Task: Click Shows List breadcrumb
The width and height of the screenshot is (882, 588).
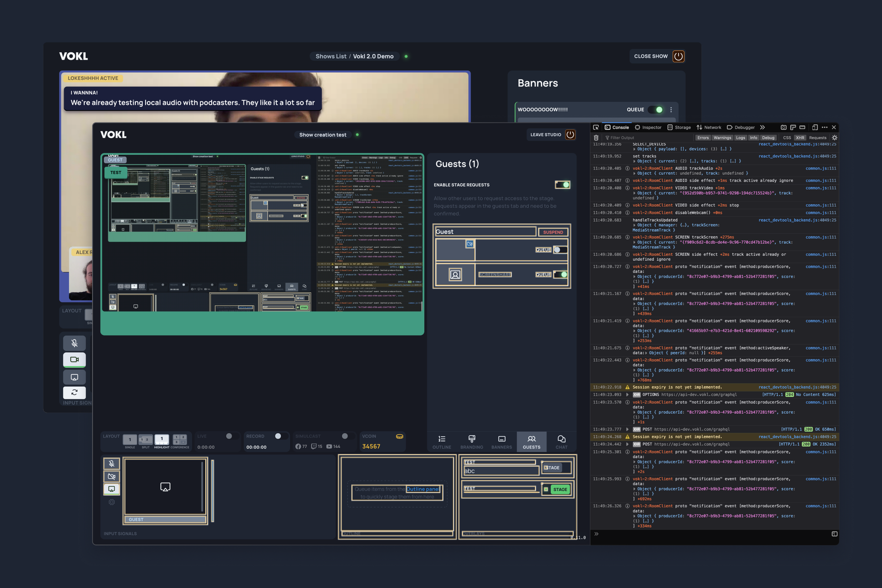Action: pyautogui.click(x=331, y=56)
